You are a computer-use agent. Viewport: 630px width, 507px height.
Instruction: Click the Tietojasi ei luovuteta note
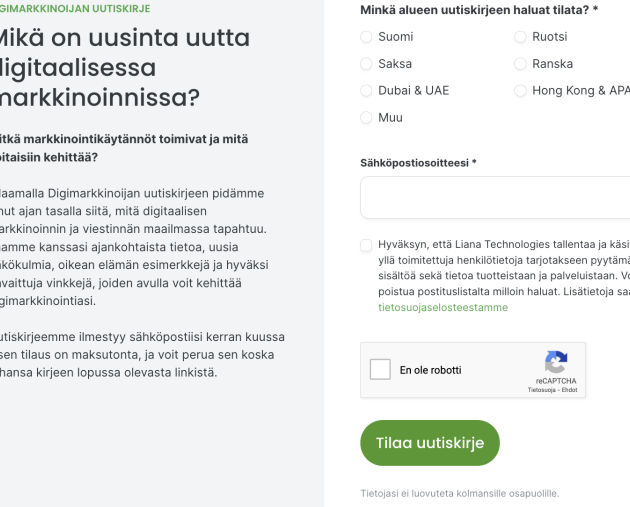[x=460, y=493]
